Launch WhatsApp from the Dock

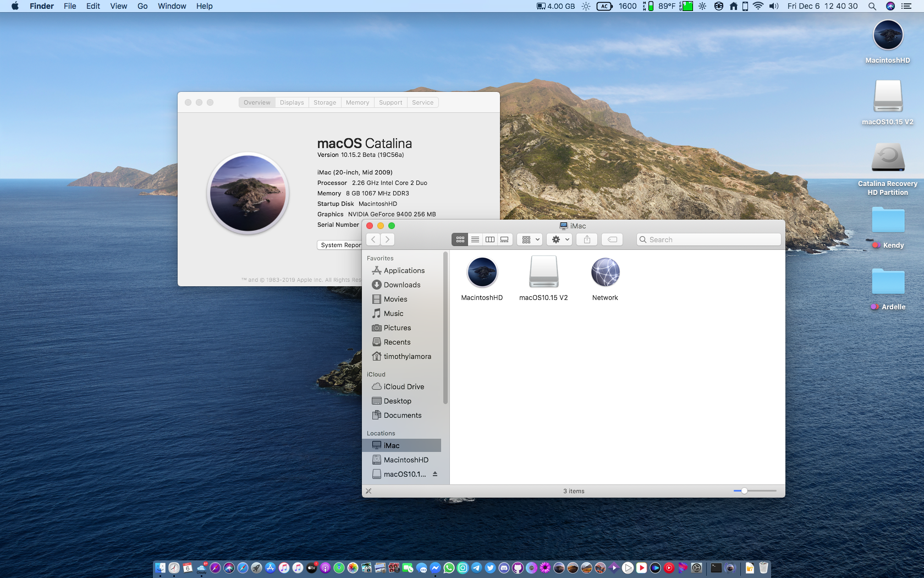click(449, 568)
